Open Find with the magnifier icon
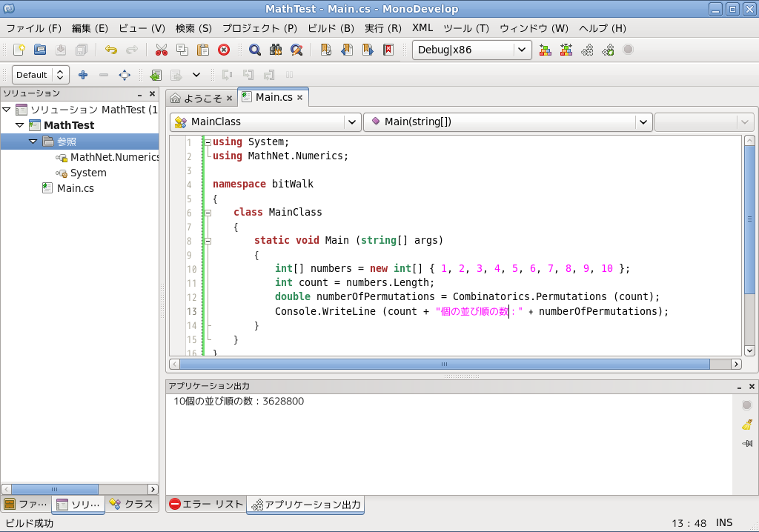This screenshot has width=759, height=532. click(x=255, y=50)
